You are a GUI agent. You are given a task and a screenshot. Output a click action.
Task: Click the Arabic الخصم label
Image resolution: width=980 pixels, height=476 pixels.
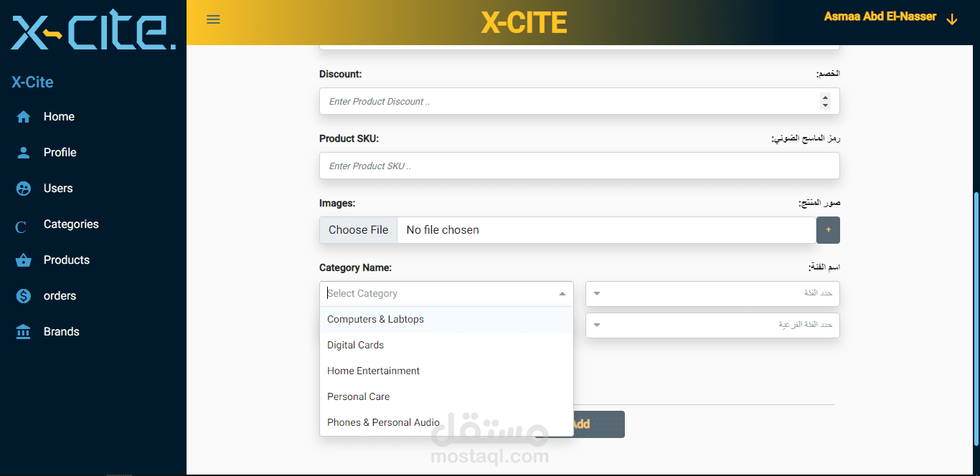[x=828, y=74]
